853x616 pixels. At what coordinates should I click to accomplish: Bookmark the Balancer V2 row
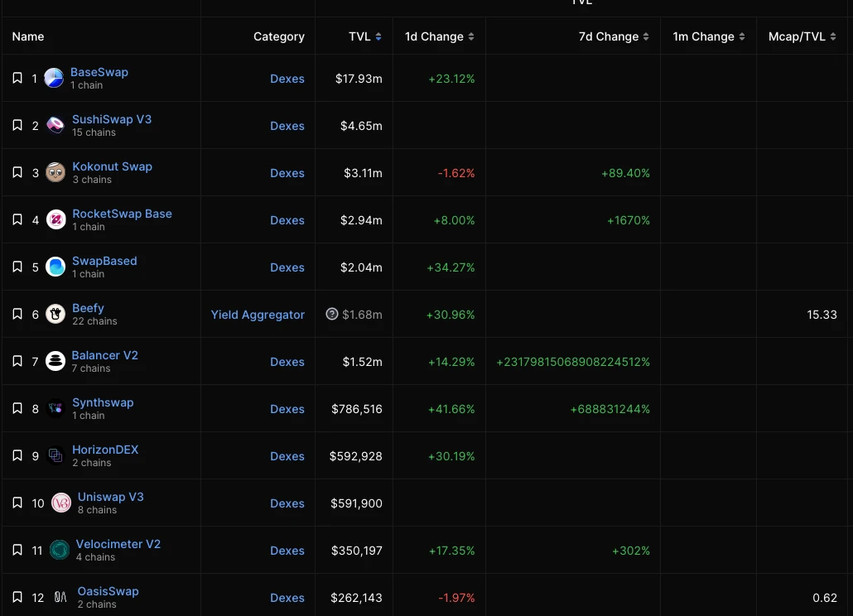point(17,362)
